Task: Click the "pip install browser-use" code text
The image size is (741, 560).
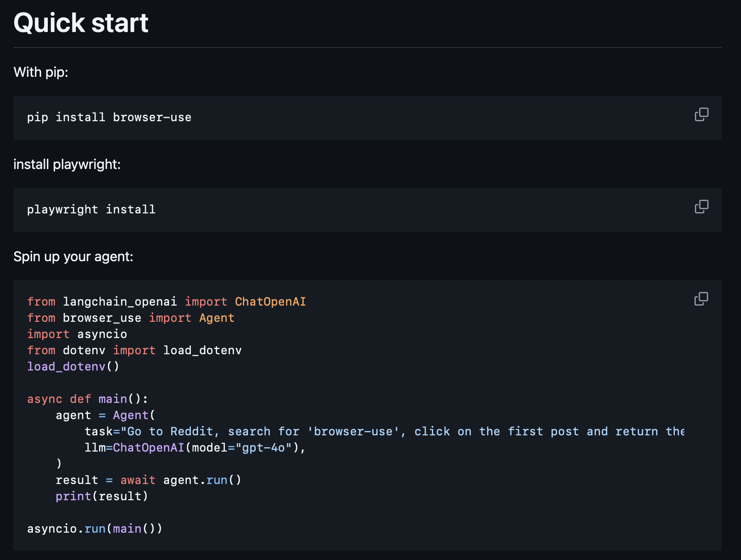Action: [x=109, y=117]
